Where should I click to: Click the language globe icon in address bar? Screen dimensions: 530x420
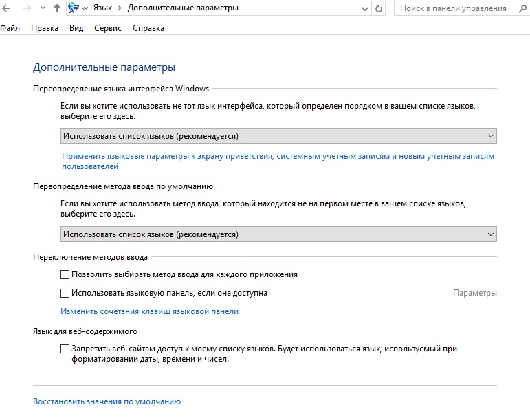tap(74, 9)
